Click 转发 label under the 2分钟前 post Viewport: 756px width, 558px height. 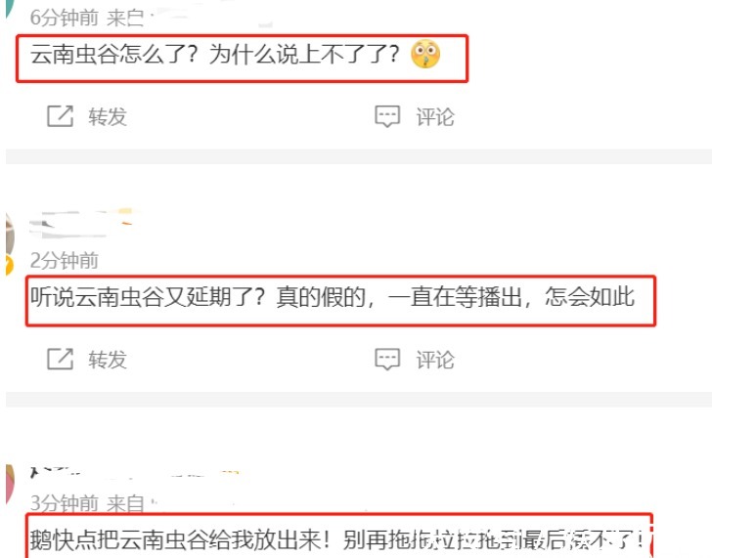coord(107,360)
